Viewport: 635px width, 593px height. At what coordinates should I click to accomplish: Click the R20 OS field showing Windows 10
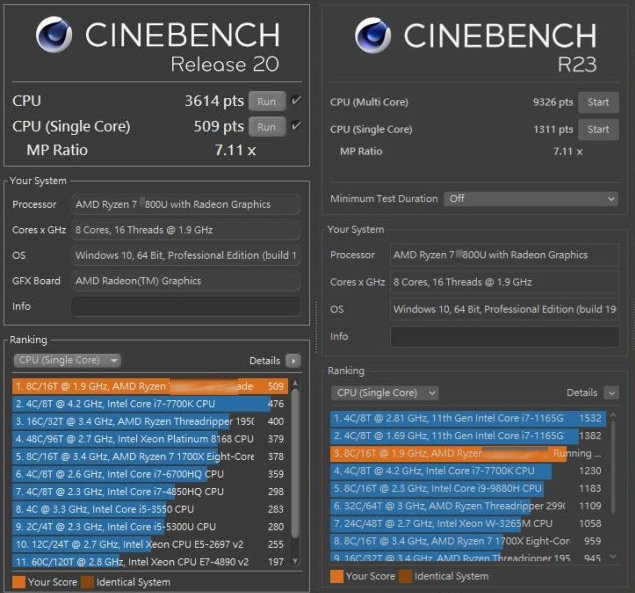click(185, 256)
